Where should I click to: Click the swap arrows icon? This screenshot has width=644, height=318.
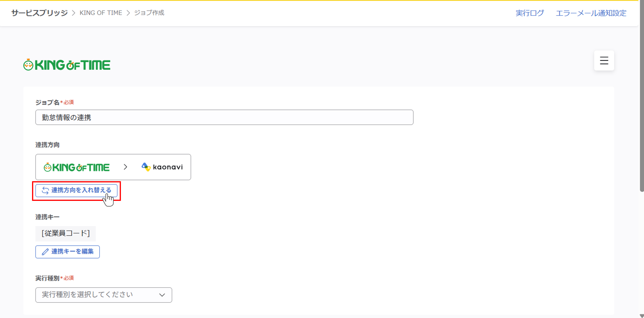(45, 190)
